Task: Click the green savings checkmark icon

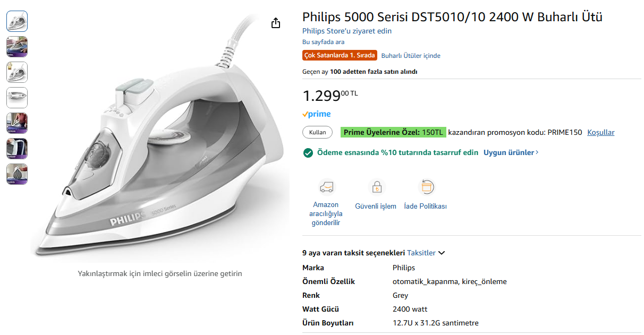Action: point(308,153)
